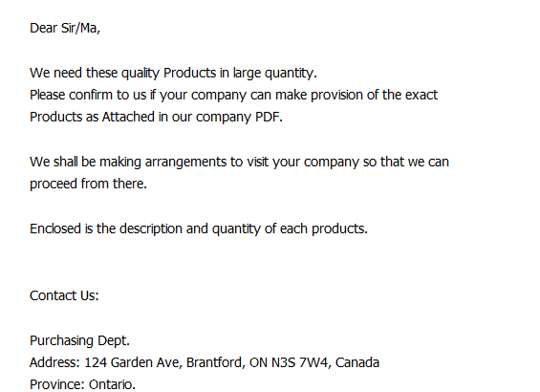Click the sentence starting with 'Enclosed is the description'

(199, 229)
